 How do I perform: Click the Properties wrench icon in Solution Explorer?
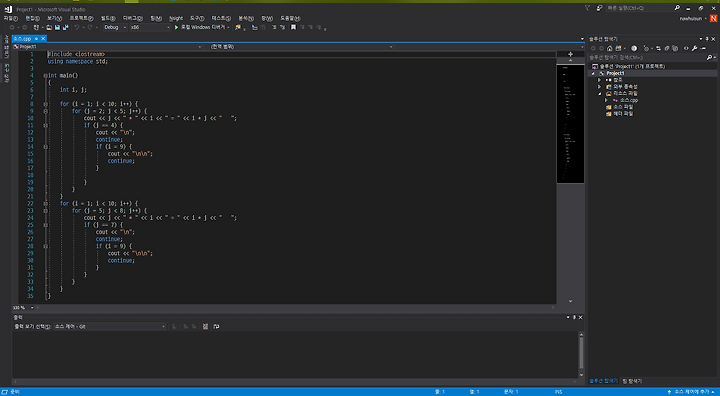point(695,48)
